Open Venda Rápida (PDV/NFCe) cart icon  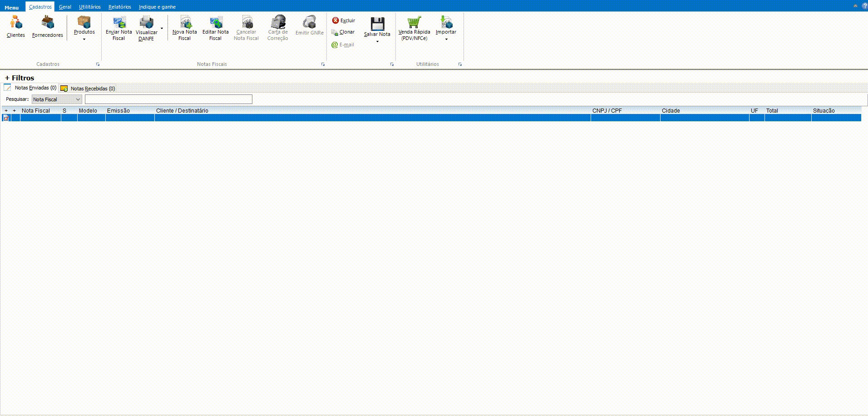coord(414,22)
